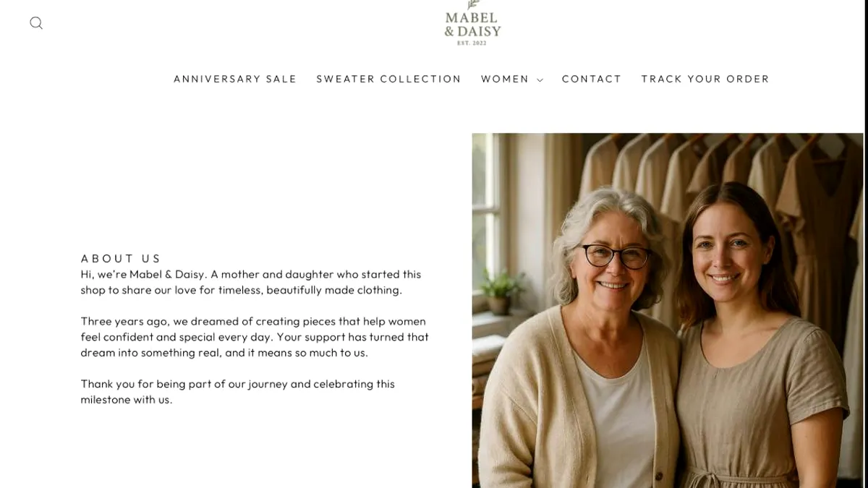Open the Anniversary Sale page
Image resolution: width=868 pixels, height=488 pixels.
[235, 80]
